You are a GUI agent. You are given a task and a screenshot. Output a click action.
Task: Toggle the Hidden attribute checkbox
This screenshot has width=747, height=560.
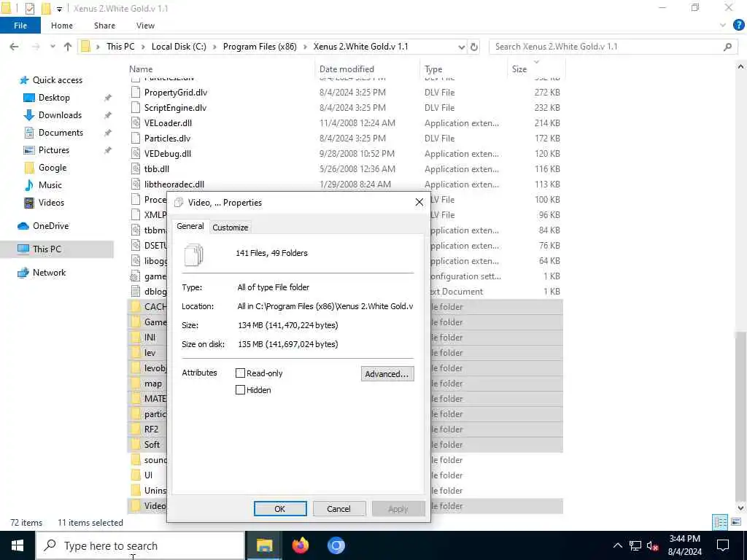[240, 390]
